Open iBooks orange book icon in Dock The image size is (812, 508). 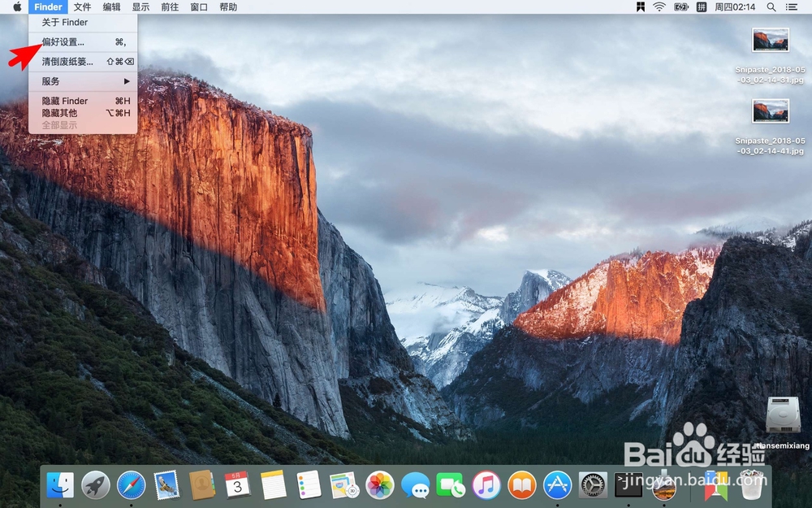[522, 485]
